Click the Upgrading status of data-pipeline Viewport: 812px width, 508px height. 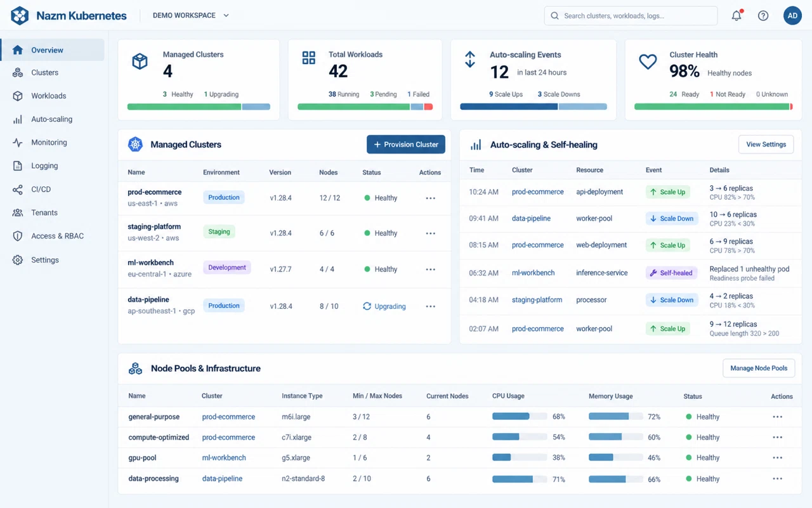(x=384, y=306)
